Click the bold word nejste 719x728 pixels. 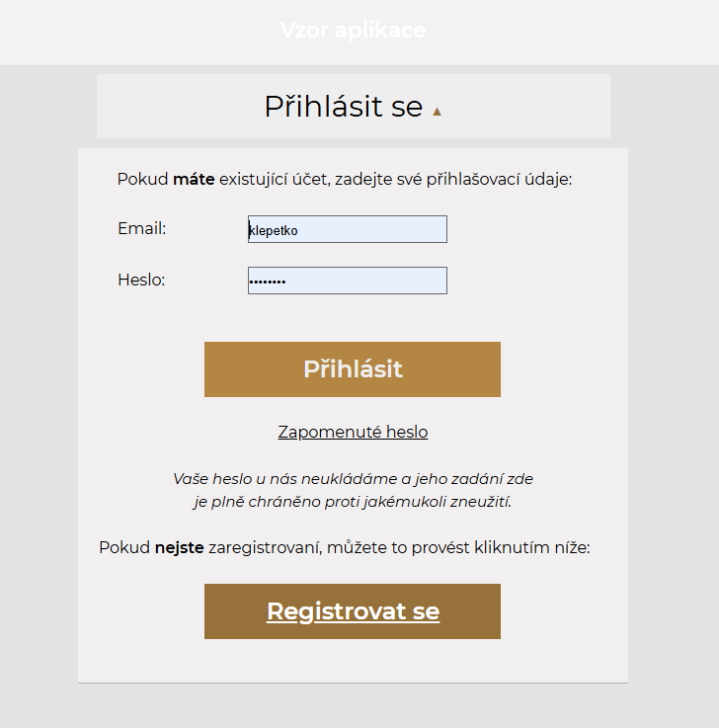point(179,547)
